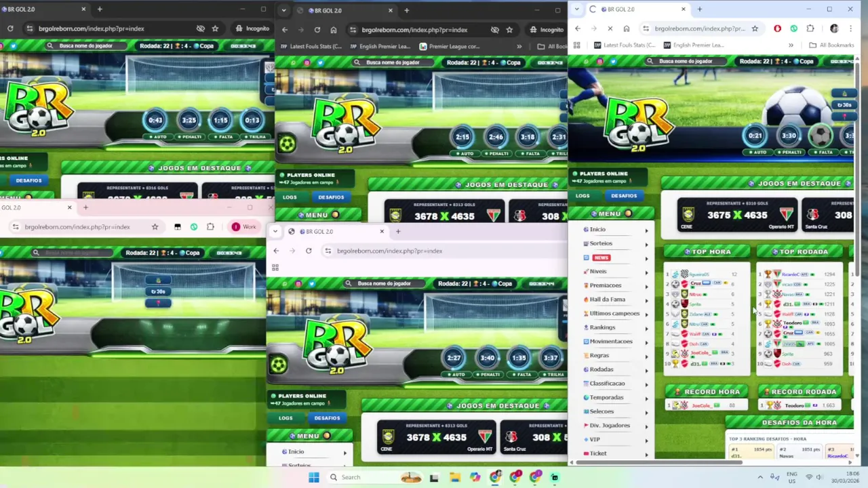Toggle PENALTI in the bottom-middle window

pyautogui.click(x=488, y=374)
